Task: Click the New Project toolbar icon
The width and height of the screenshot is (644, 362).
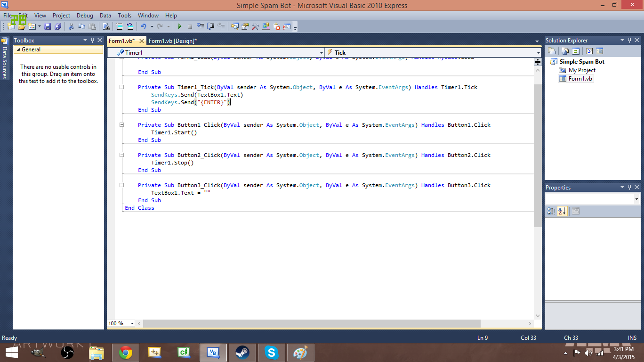Action: point(10,26)
